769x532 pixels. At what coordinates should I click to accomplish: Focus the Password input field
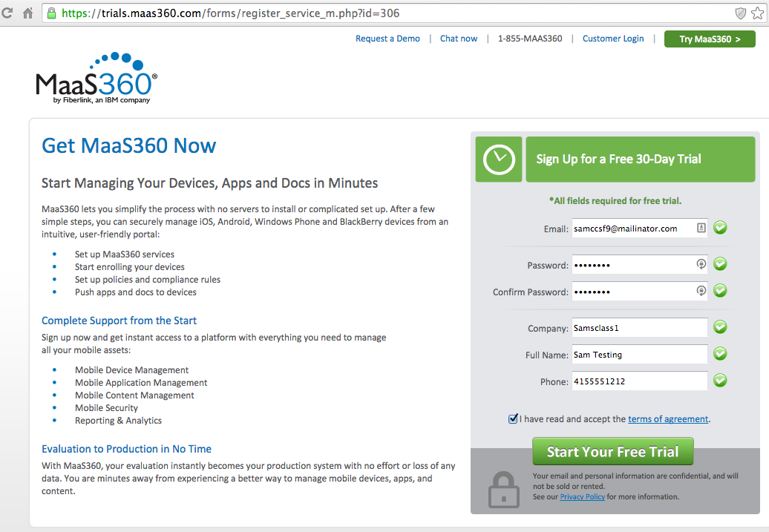click(x=640, y=265)
